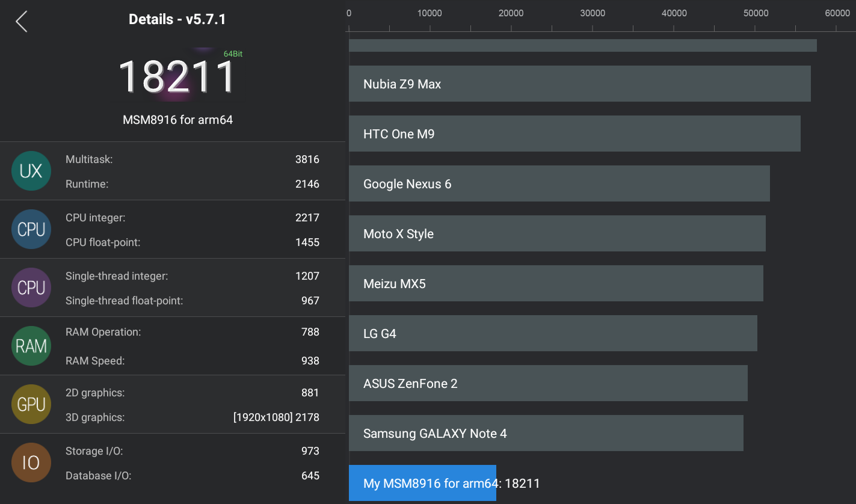Tap the Database I/O row
The width and height of the screenshot is (856, 504).
point(192,476)
